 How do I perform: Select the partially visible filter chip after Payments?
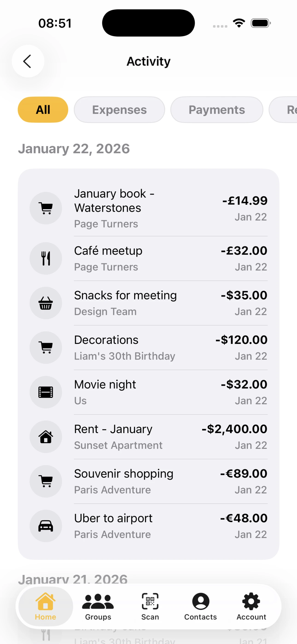pyautogui.click(x=285, y=110)
